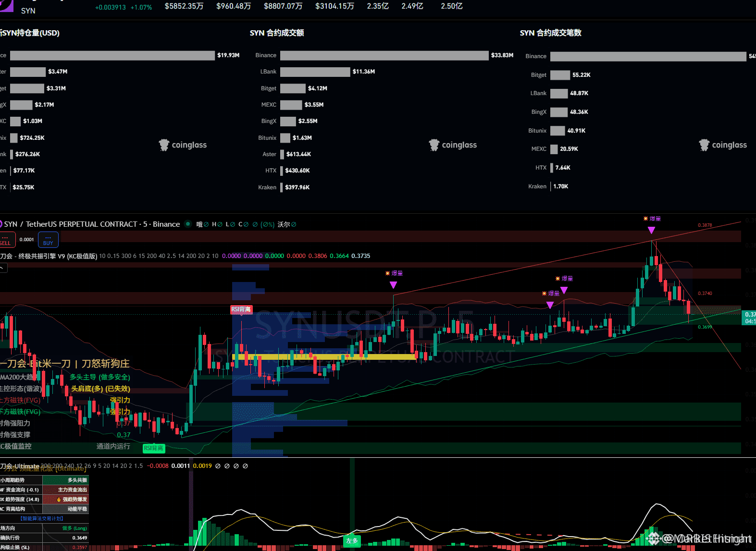Click the 0.3664 green indicator value in the legend

pos(339,256)
